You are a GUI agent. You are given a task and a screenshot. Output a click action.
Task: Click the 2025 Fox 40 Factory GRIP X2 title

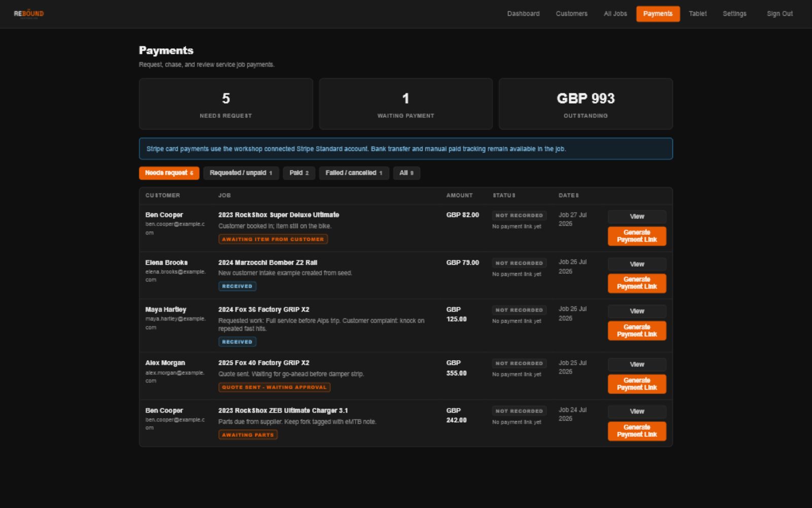point(263,363)
